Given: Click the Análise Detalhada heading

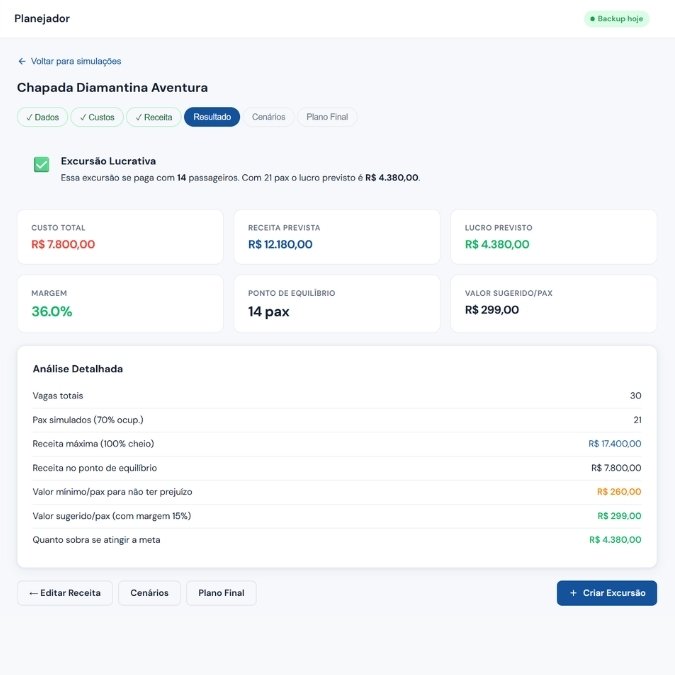Looking at the screenshot, I should 78,369.
